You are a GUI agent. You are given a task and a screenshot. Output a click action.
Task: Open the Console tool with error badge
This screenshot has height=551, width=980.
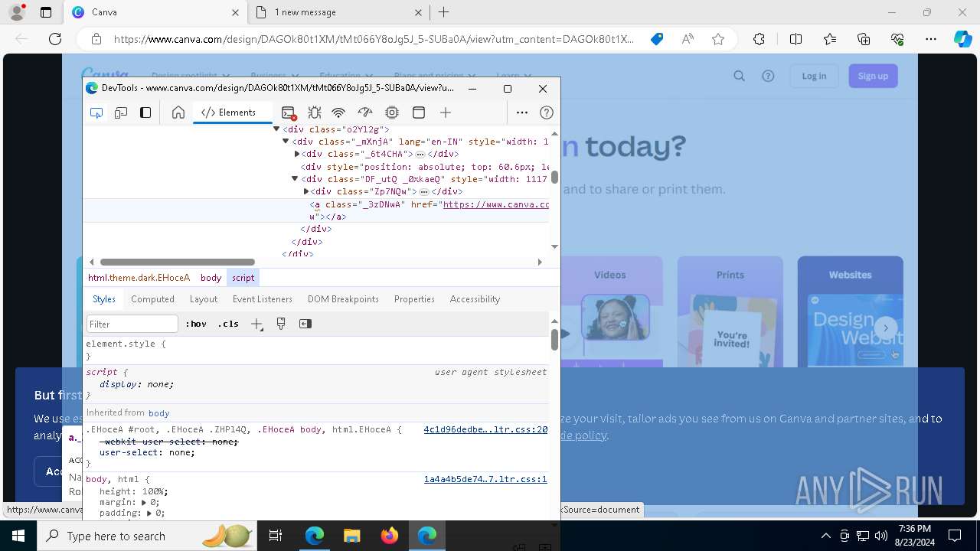[289, 112]
